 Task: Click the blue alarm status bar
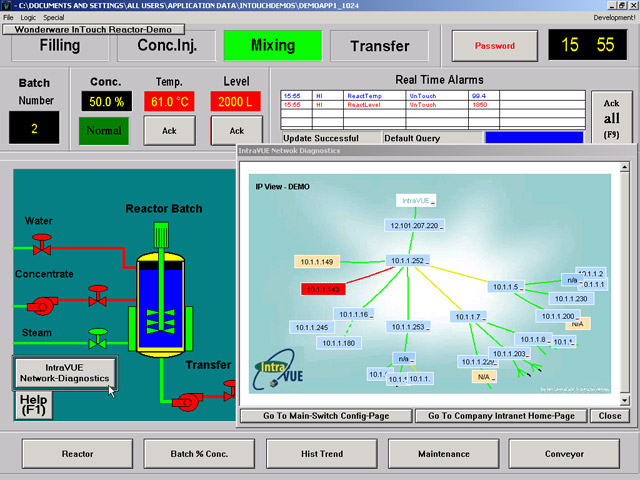click(534, 137)
